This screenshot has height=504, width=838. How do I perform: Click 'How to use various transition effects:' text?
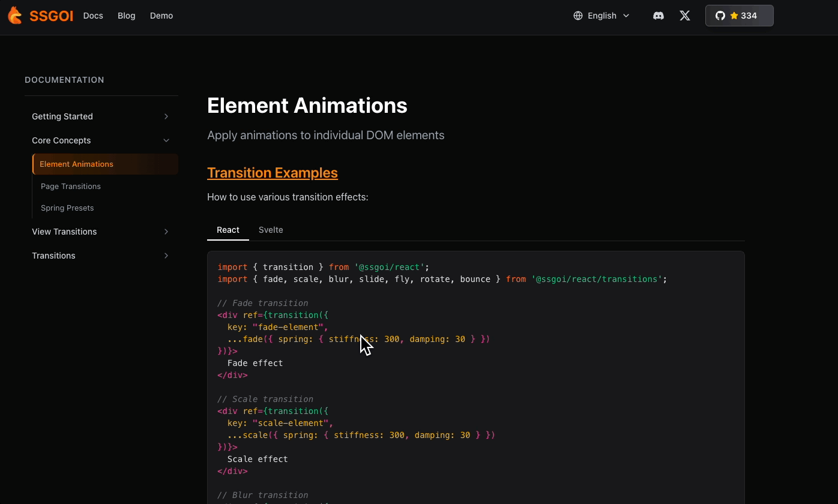(x=288, y=197)
